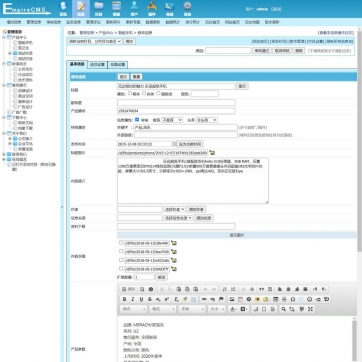This screenshot has width=362, height=362.
Task: Check the 粗体 title attribute checkbox
Action: (x=130, y=93)
